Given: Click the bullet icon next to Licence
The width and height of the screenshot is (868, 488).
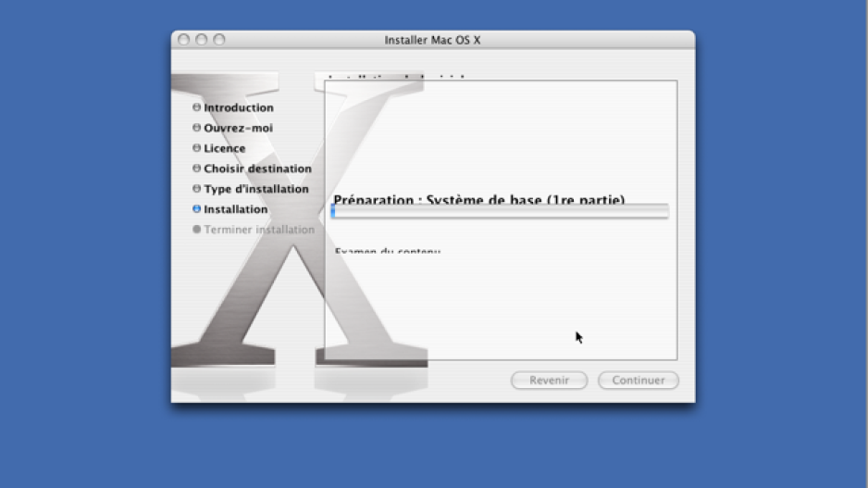Looking at the screenshot, I should (196, 148).
